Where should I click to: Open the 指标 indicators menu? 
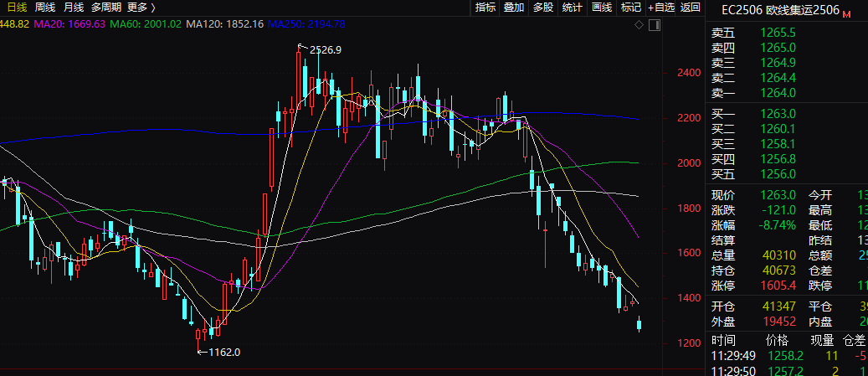pos(485,8)
